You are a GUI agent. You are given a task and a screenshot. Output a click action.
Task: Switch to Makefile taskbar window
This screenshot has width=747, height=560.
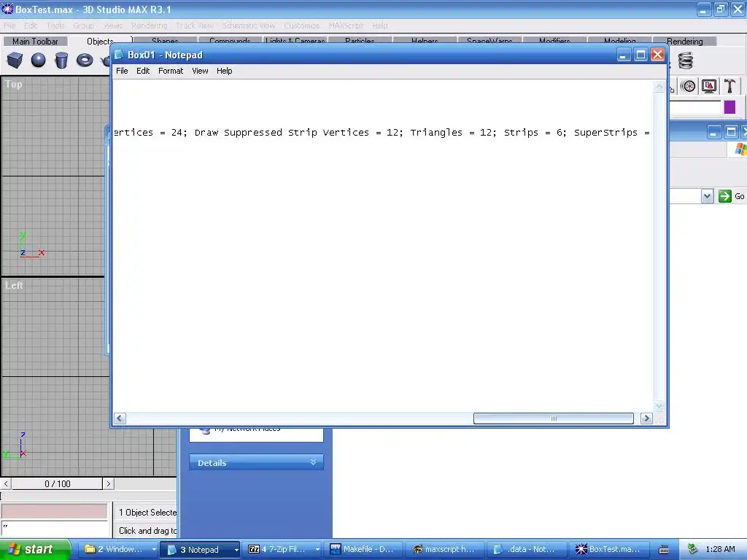coord(363,550)
